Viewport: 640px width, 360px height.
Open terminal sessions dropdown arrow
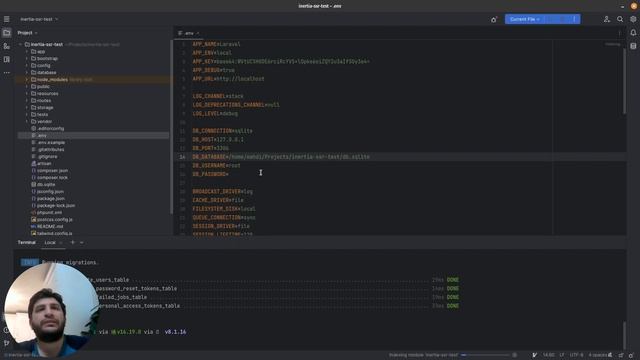click(82, 242)
